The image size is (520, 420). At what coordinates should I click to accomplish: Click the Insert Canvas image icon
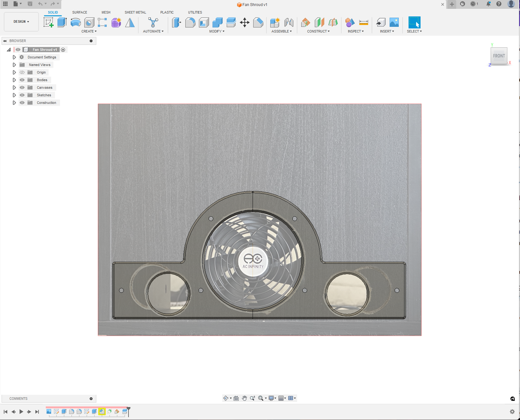(394, 22)
